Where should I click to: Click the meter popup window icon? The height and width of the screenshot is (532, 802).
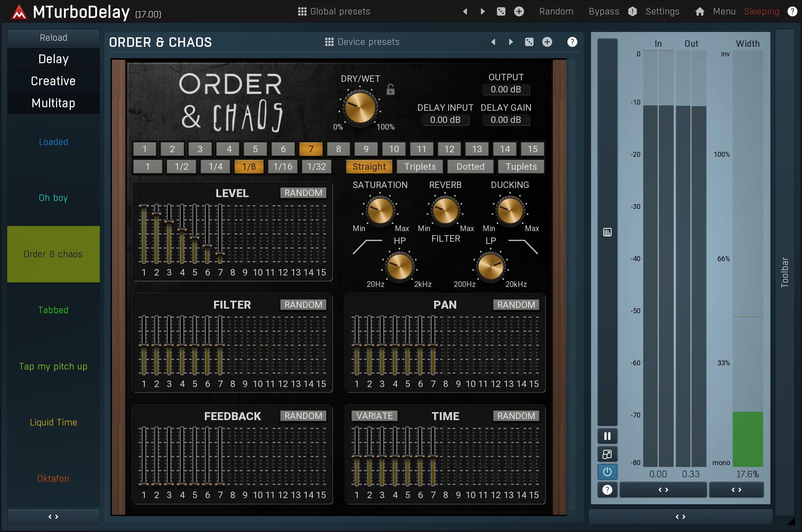pyautogui.click(x=607, y=454)
